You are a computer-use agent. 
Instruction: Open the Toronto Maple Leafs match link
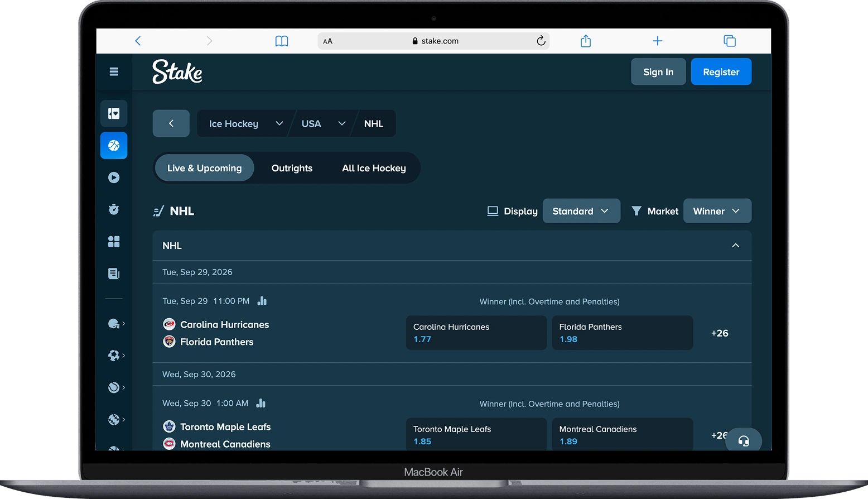click(225, 426)
